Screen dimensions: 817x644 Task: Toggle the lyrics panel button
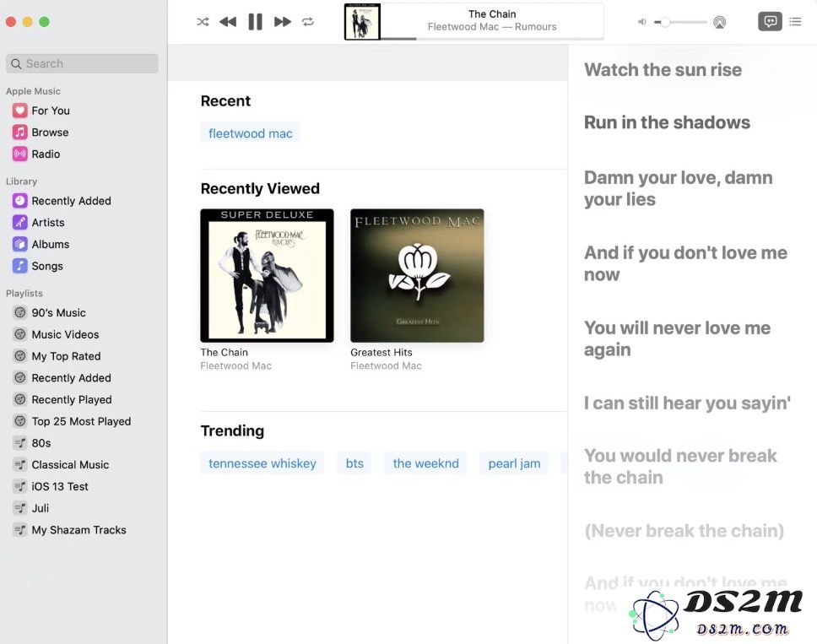[x=770, y=21]
